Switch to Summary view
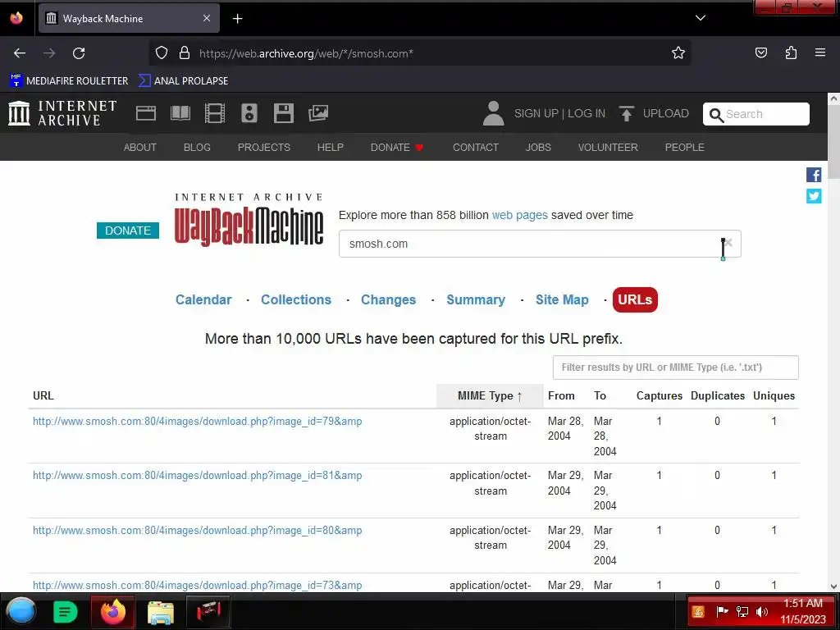Image resolution: width=840 pixels, height=630 pixels. tap(476, 299)
